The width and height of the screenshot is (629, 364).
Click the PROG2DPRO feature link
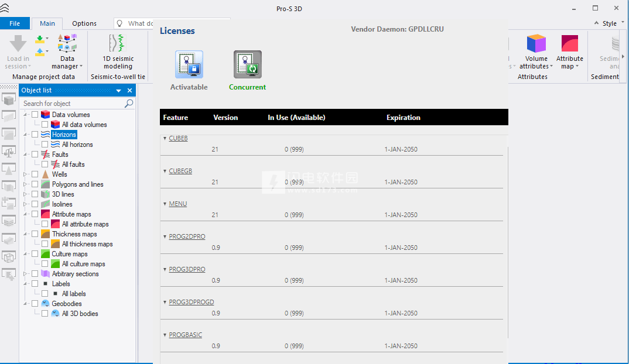point(187,236)
